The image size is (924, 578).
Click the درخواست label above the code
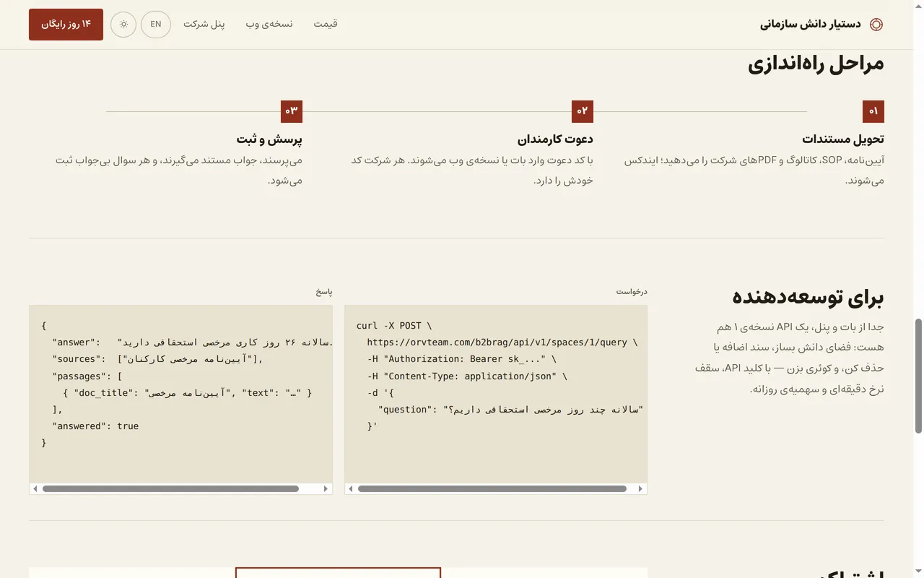(632, 292)
